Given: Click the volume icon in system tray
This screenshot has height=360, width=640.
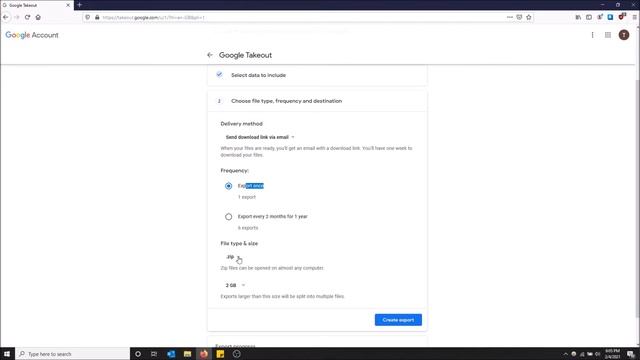Looking at the screenshot, I should click(598, 354).
